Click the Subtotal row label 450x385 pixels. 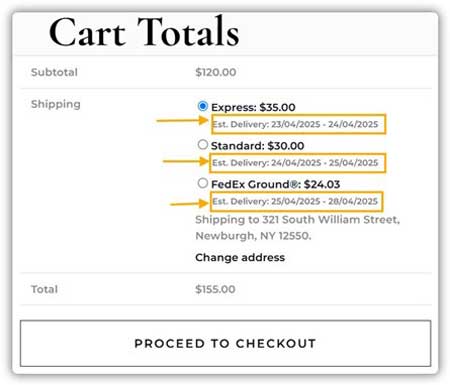[x=54, y=72]
